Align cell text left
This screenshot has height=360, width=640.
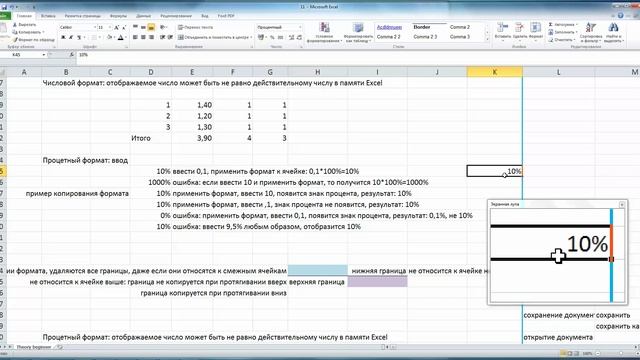tap(135, 38)
